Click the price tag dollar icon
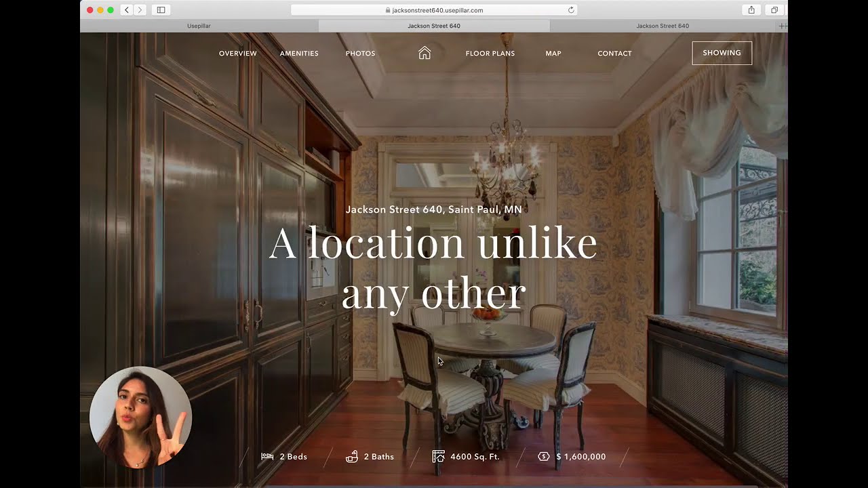868x488 pixels. [543, 456]
